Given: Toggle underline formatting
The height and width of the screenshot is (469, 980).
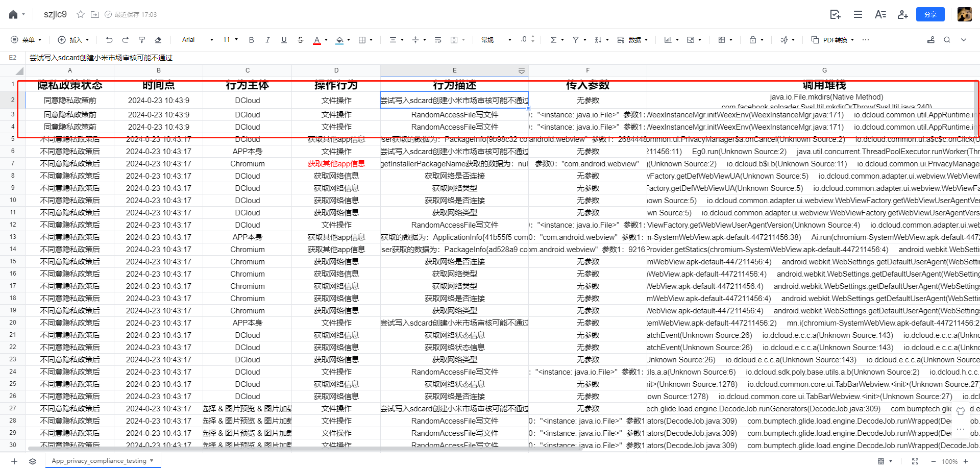Looking at the screenshot, I should click(284, 40).
